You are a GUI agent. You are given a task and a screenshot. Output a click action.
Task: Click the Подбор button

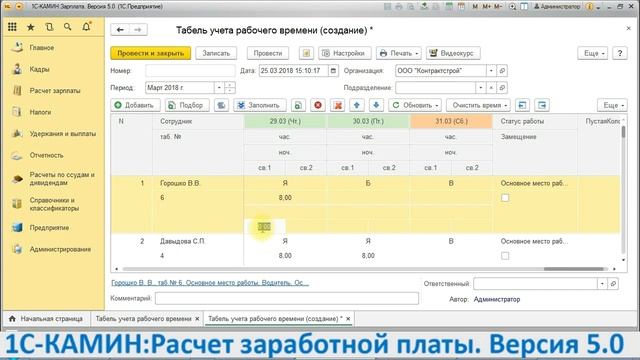click(187, 105)
